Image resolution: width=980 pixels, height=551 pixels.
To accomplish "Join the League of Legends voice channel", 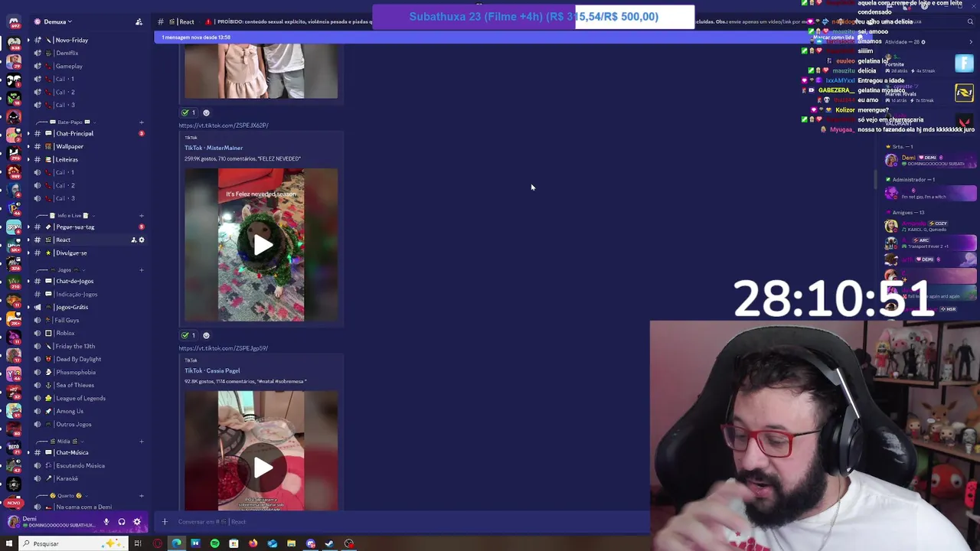I will [88, 398].
